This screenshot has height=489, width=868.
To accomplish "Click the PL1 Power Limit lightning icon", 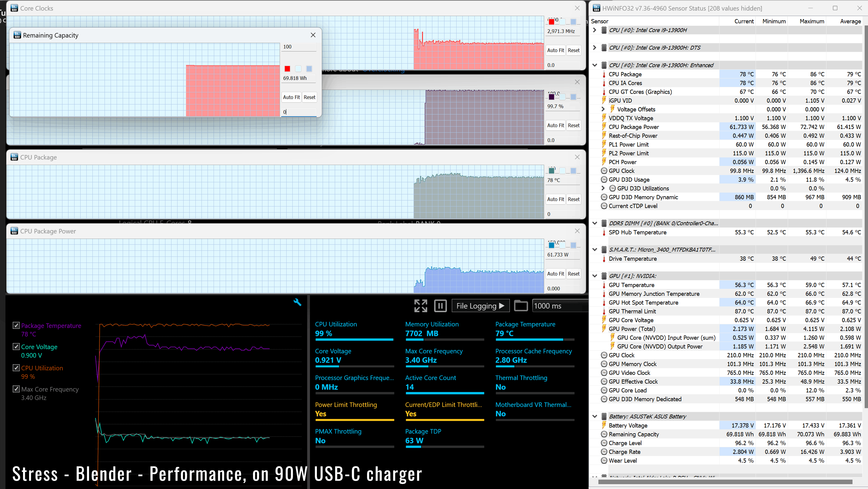I will [x=604, y=144].
